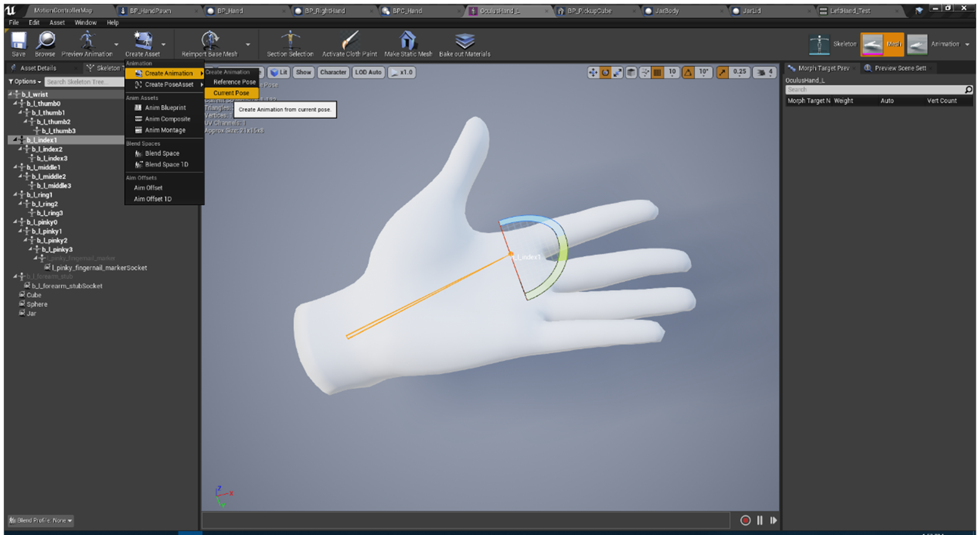
Task: Open the Animation mode dropdown arrow
Action: tap(968, 45)
